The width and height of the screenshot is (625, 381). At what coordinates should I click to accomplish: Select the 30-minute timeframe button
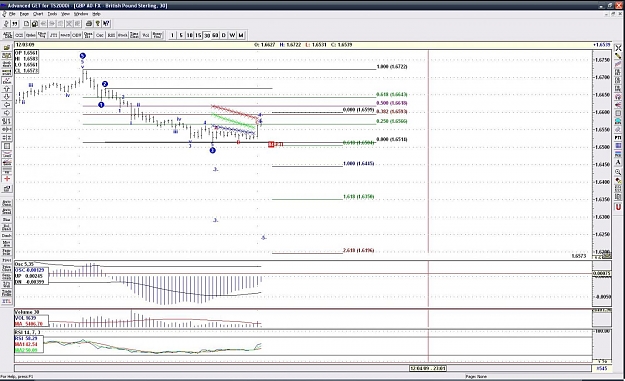207,35
